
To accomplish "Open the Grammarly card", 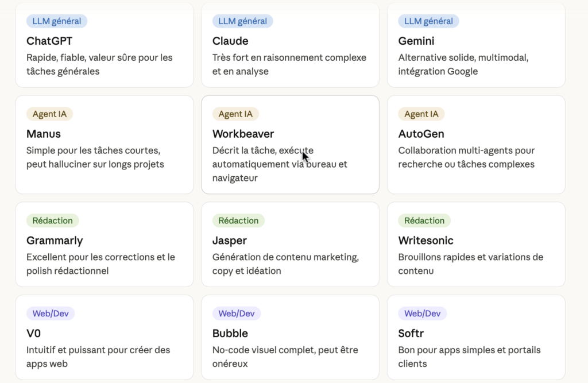I will point(105,244).
